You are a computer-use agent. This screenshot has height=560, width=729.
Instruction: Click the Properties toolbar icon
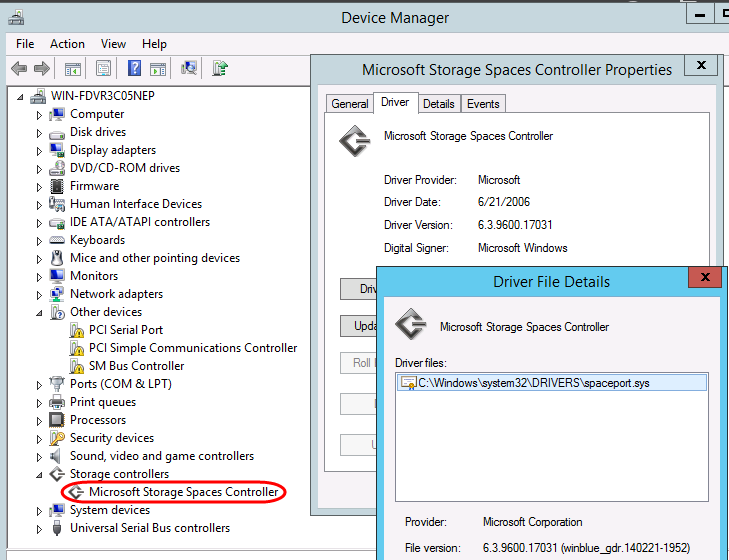coord(103,69)
